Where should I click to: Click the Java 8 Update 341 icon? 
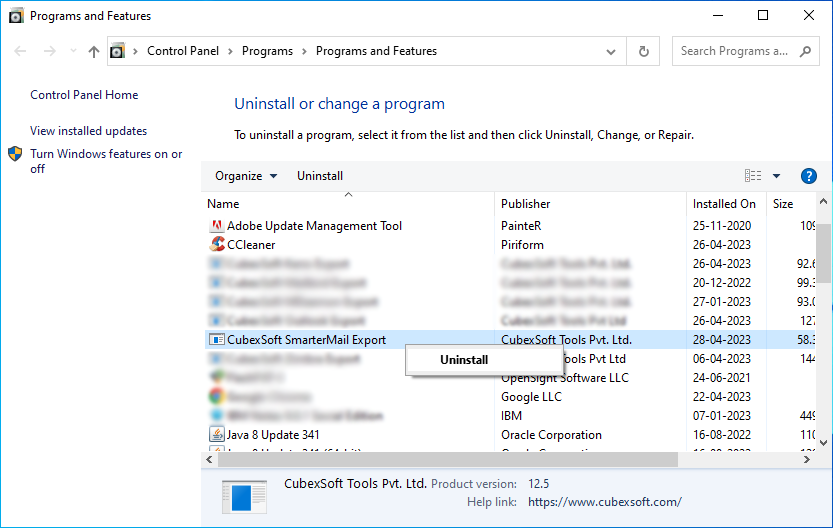click(216, 435)
